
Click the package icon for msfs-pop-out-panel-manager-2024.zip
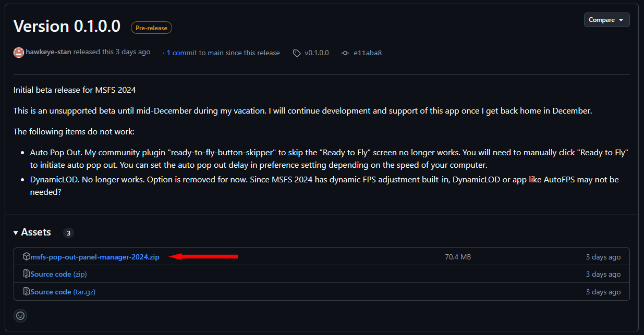(x=27, y=256)
